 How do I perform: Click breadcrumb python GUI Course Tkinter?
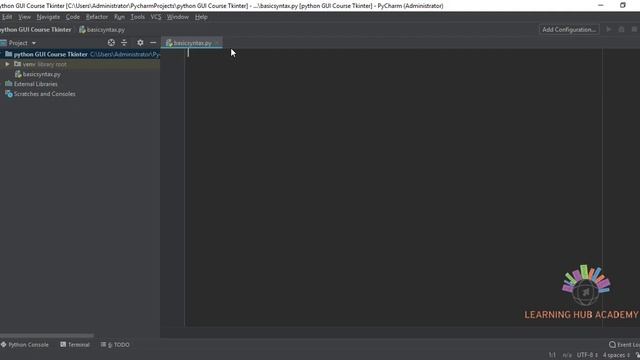click(36, 30)
